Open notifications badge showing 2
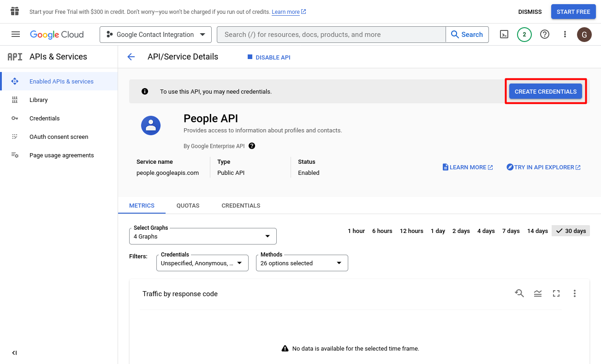 524,34
